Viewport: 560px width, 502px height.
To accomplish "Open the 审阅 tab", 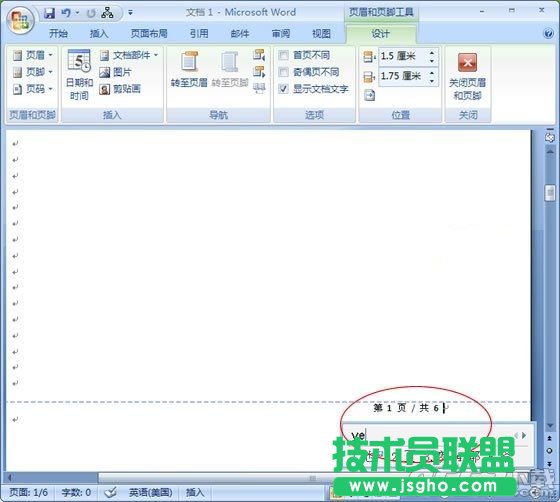I will pyautogui.click(x=281, y=34).
